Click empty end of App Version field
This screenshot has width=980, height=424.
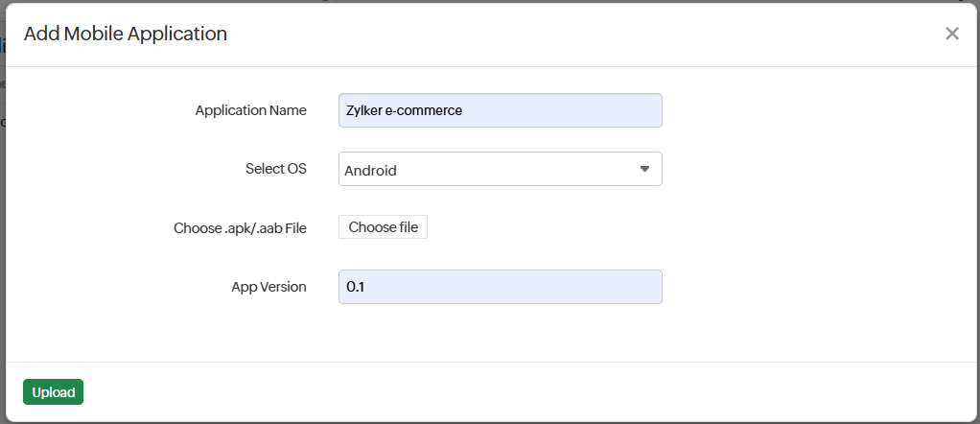(x=575, y=287)
